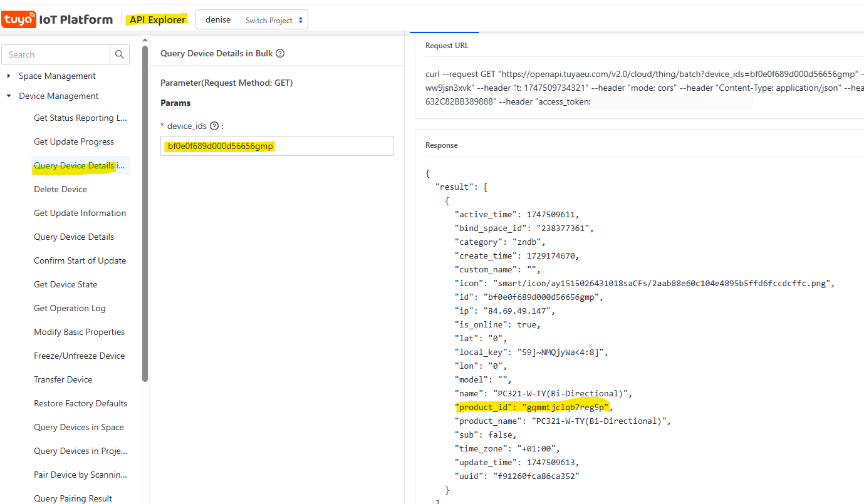Click the "create_time" line in response
This screenshot has height=504, width=864.
click(x=517, y=255)
